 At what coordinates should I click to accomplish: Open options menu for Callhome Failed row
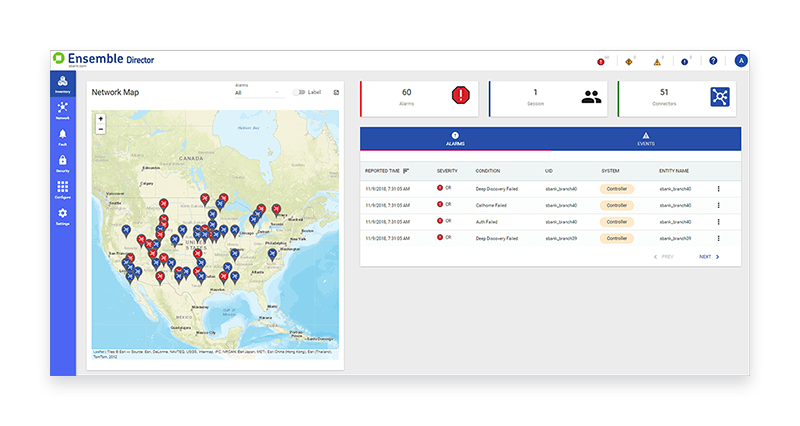(717, 204)
